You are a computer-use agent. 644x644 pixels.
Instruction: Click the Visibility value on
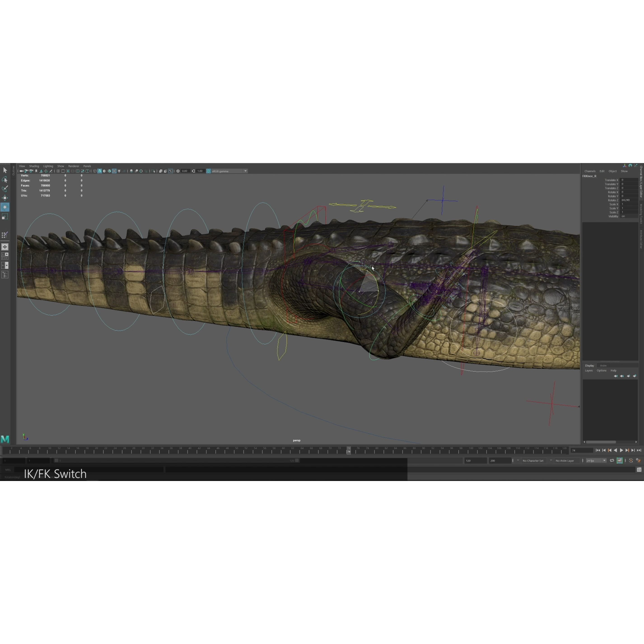629,216
